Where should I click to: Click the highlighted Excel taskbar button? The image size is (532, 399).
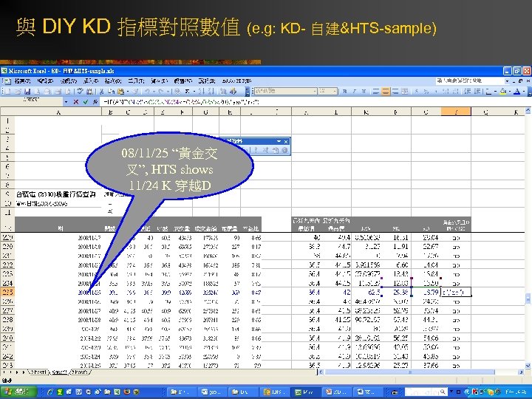point(305,392)
